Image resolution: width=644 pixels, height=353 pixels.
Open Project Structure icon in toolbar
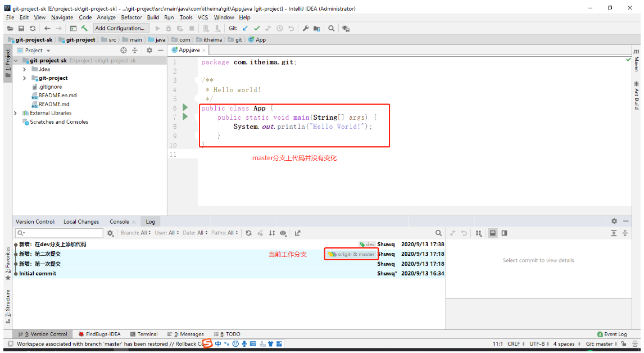pyautogui.click(x=316, y=28)
